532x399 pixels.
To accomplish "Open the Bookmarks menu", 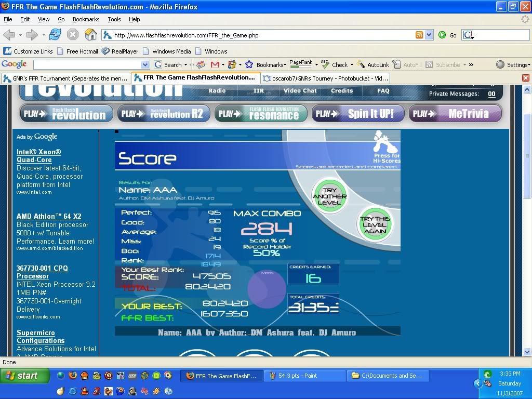I will [86, 19].
